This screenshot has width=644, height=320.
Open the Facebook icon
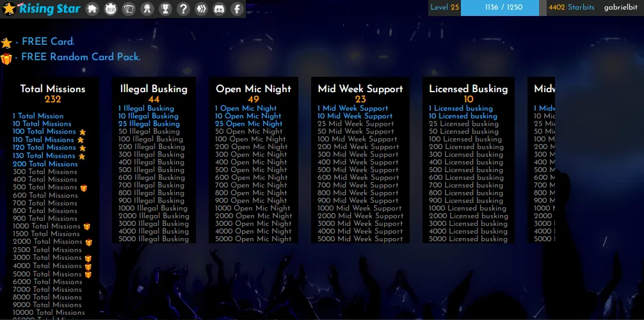pos(237,8)
